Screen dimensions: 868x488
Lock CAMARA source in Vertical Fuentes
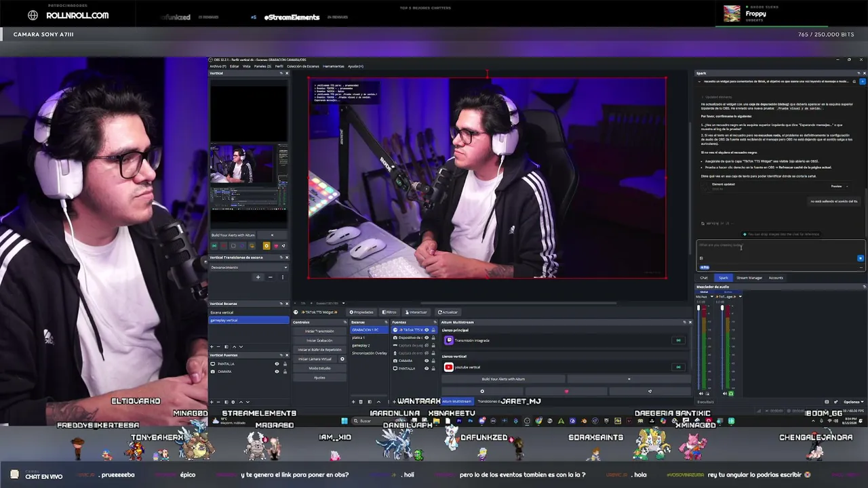point(285,371)
